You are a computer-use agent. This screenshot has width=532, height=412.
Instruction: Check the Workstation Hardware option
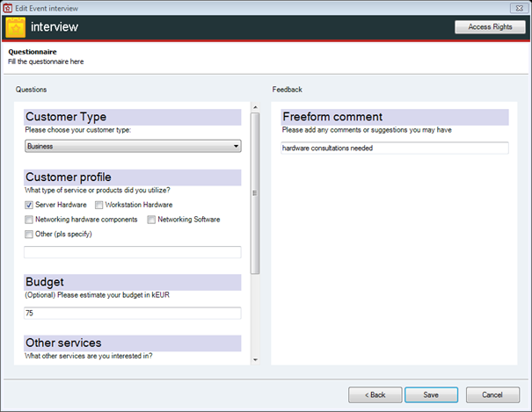(x=98, y=205)
